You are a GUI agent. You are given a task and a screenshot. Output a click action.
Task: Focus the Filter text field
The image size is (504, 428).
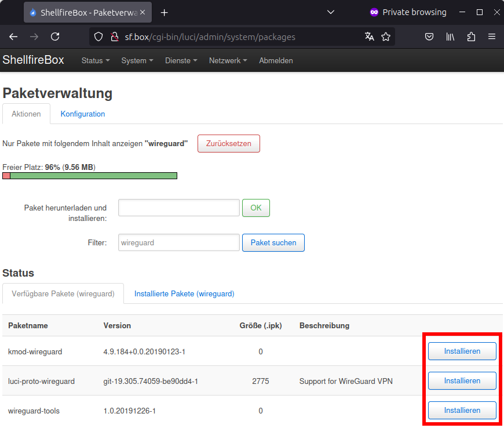(x=178, y=242)
